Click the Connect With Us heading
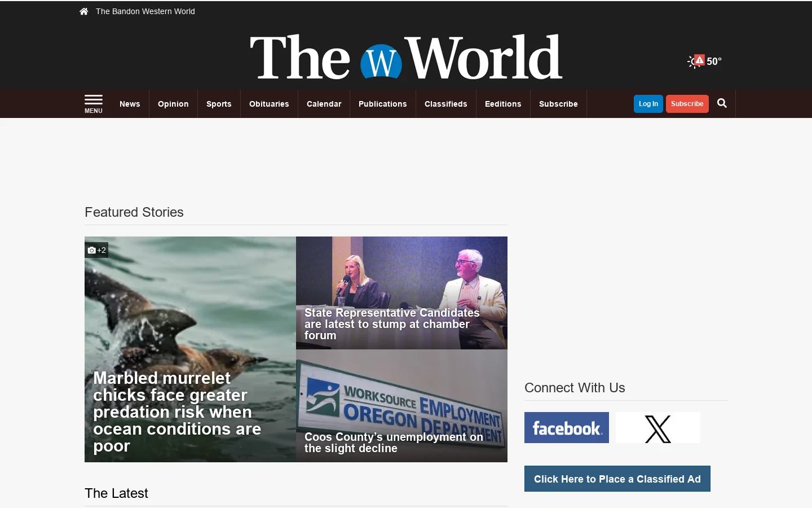 click(575, 388)
